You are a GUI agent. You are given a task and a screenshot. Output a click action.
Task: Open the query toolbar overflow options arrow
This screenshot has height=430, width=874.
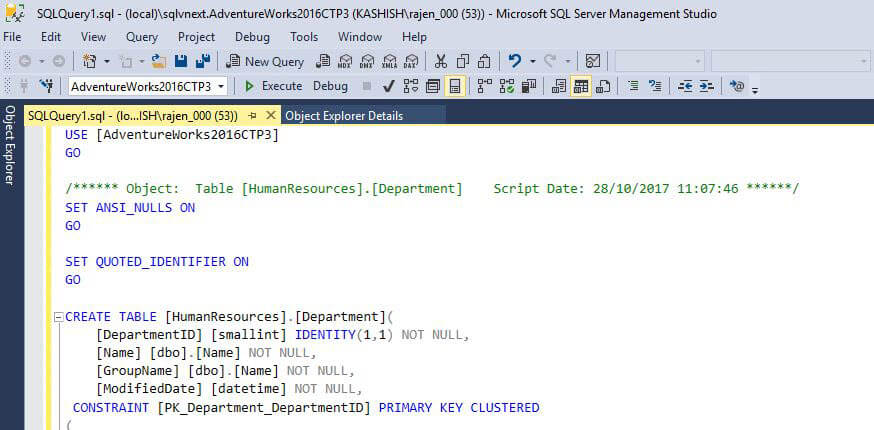click(x=755, y=89)
